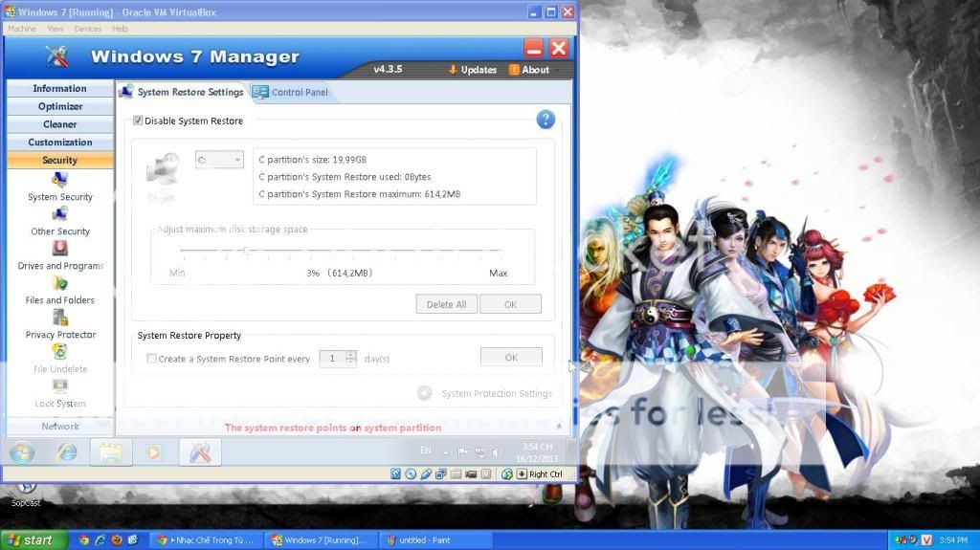Image resolution: width=980 pixels, height=550 pixels.
Task: Launch the Privacy Protector tool
Action: coord(59,324)
